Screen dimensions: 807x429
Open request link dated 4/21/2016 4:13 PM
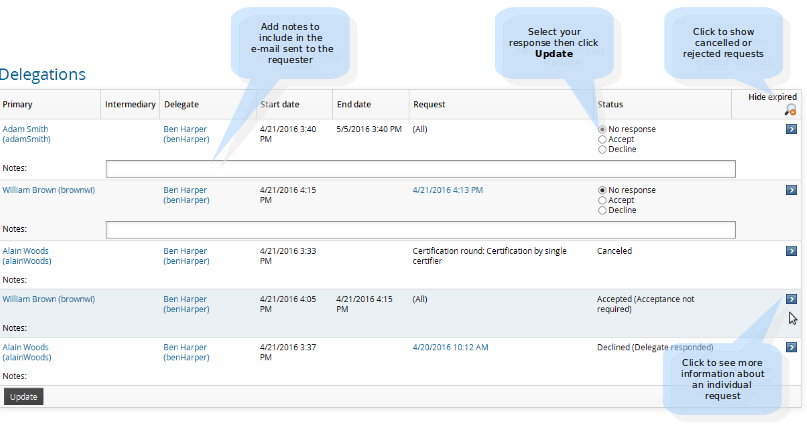[x=447, y=189]
